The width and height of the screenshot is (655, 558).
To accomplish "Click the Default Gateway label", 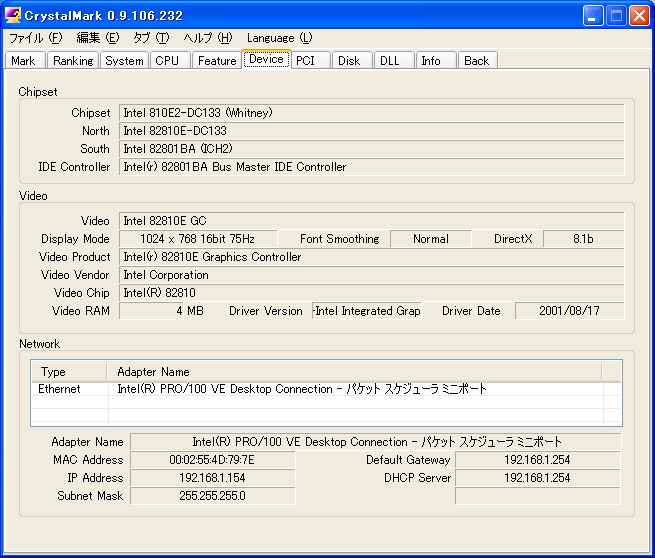I will click(408, 460).
